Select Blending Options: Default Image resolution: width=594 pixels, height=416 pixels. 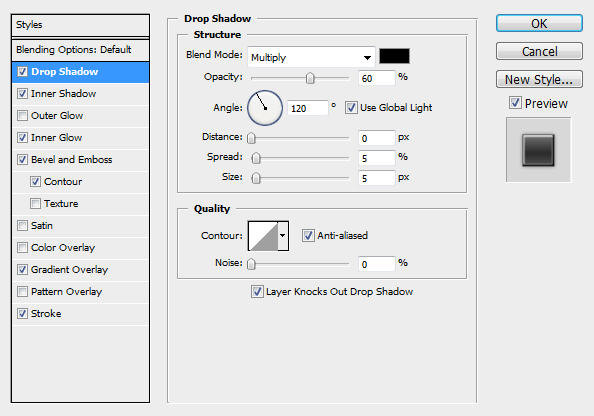pyautogui.click(x=80, y=50)
